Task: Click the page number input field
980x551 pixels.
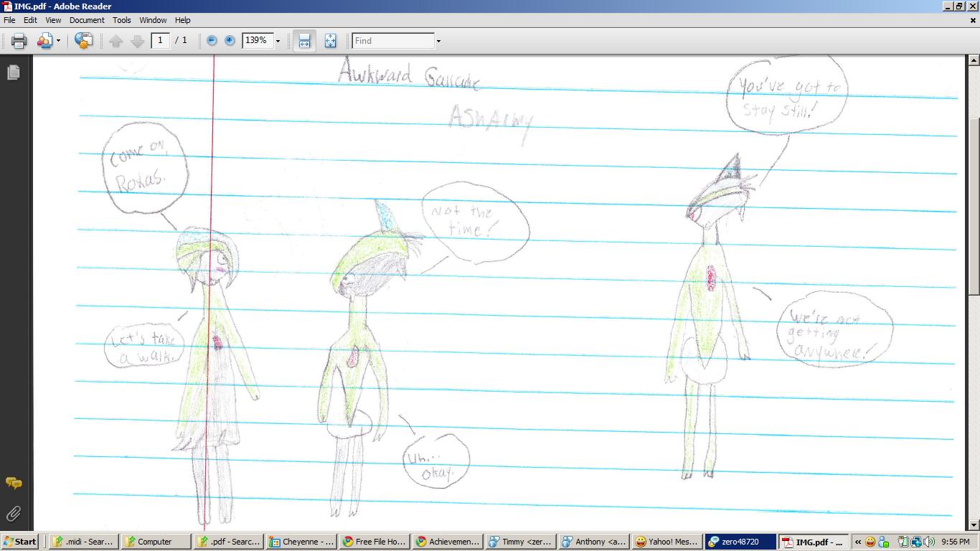Action: click(160, 40)
